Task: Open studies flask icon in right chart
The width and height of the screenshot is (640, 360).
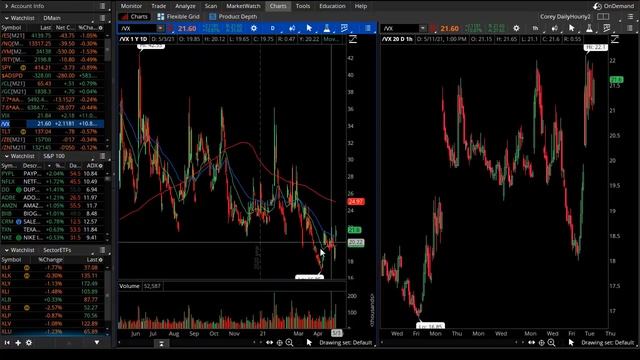Action: [x=589, y=28]
